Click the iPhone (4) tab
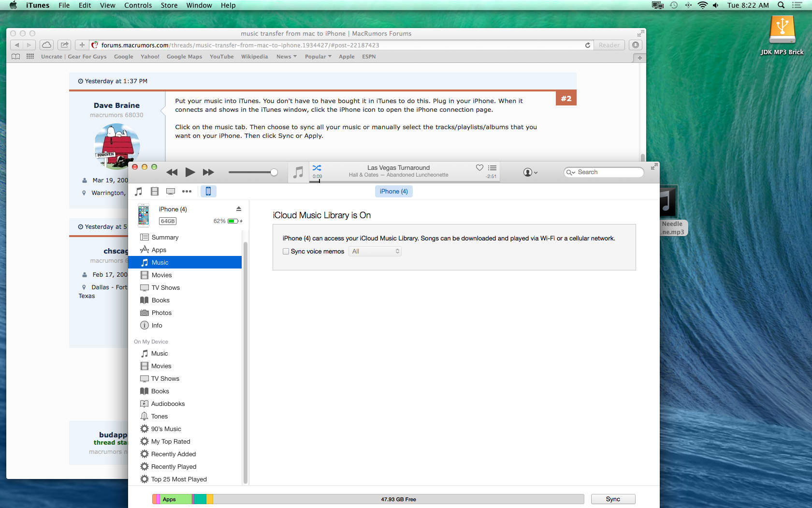The image size is (812, 508). coord(393,192)
